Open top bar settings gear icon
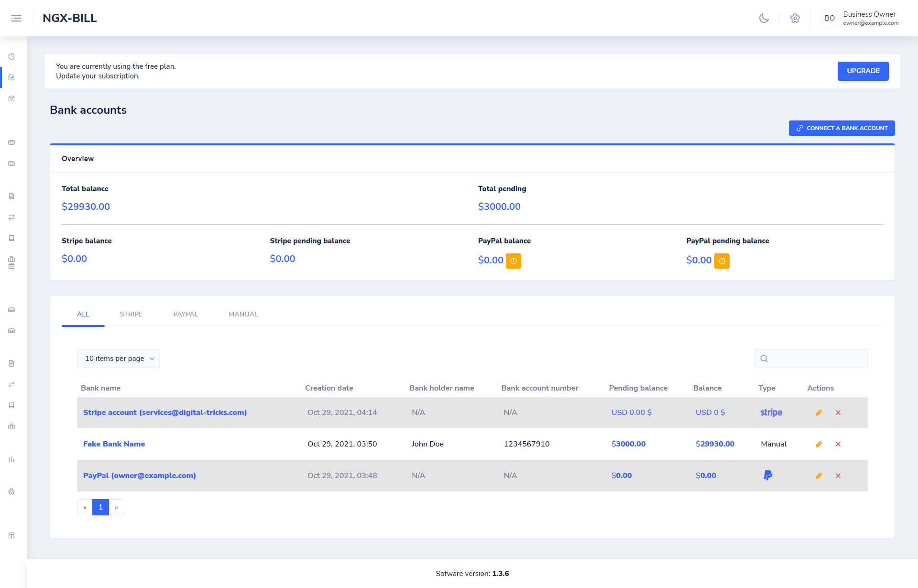This screenshot has width=918, height=588. tap(795, 18)
